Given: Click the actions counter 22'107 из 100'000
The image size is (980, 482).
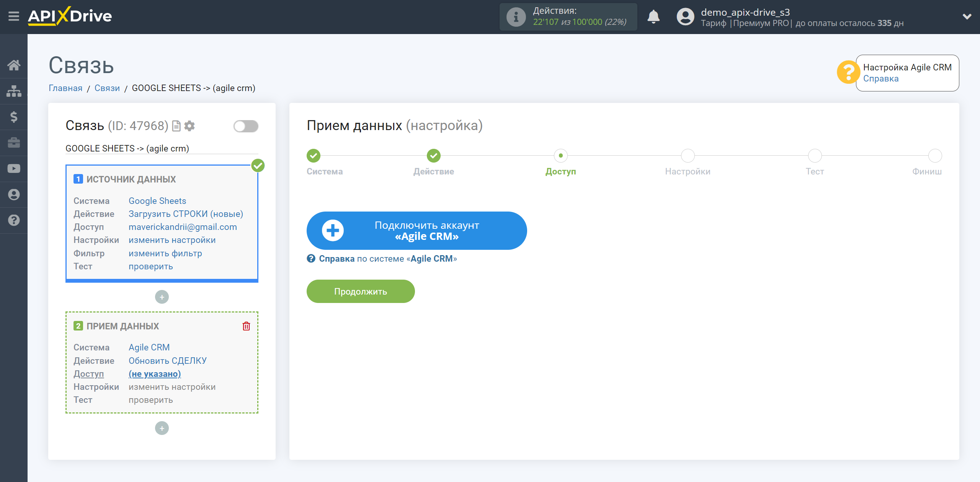Looking at the screenshot, I should coord(580,22).
